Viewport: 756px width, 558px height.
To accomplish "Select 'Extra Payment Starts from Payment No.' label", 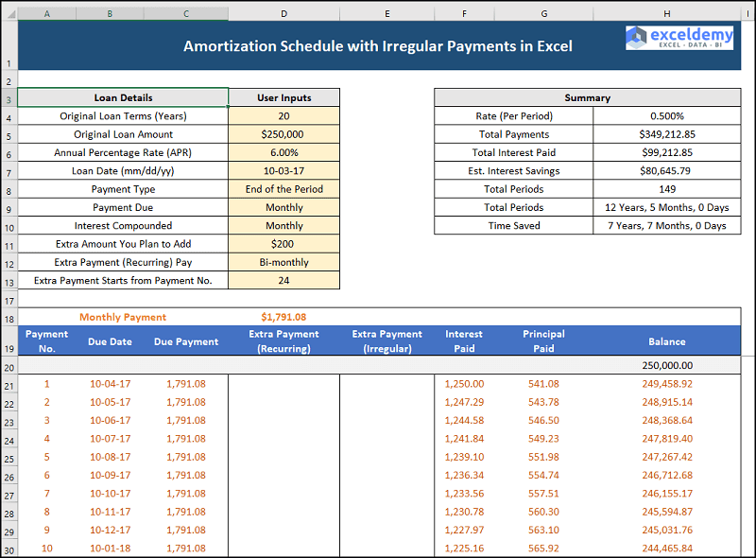I will coord(123,281).
